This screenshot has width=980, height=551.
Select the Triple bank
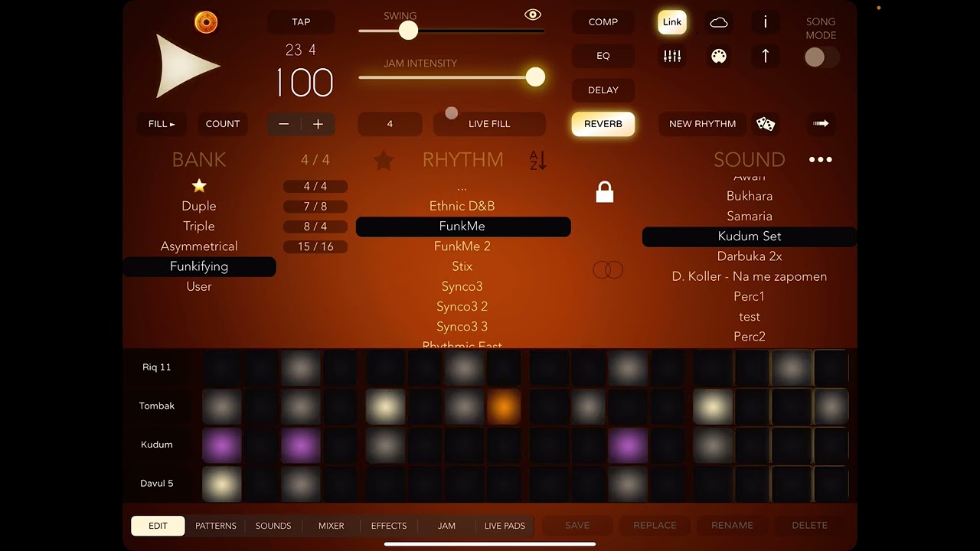coord(199,226)
